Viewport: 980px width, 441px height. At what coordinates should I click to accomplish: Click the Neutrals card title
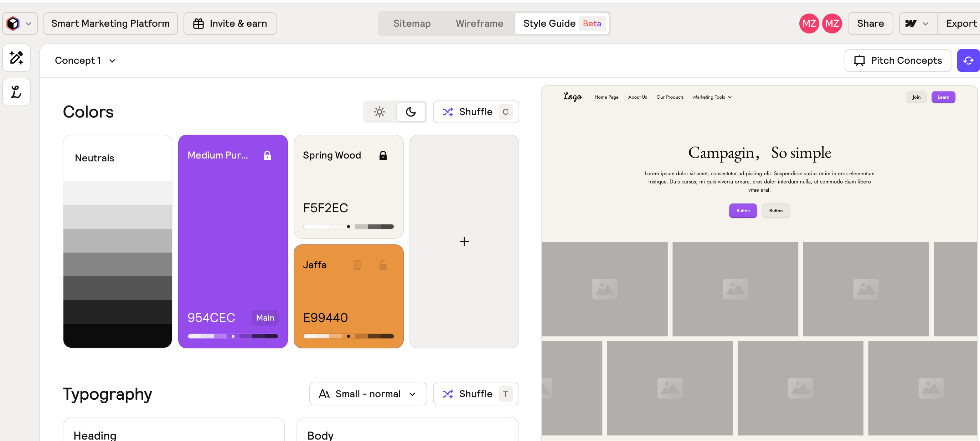[x=94, y=158]
